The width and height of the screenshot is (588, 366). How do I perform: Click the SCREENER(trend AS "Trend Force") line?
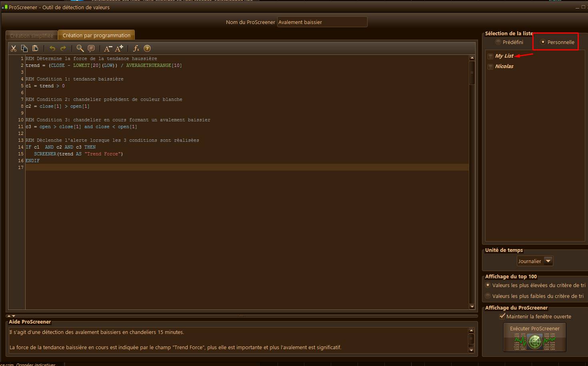tap(78, 154)
